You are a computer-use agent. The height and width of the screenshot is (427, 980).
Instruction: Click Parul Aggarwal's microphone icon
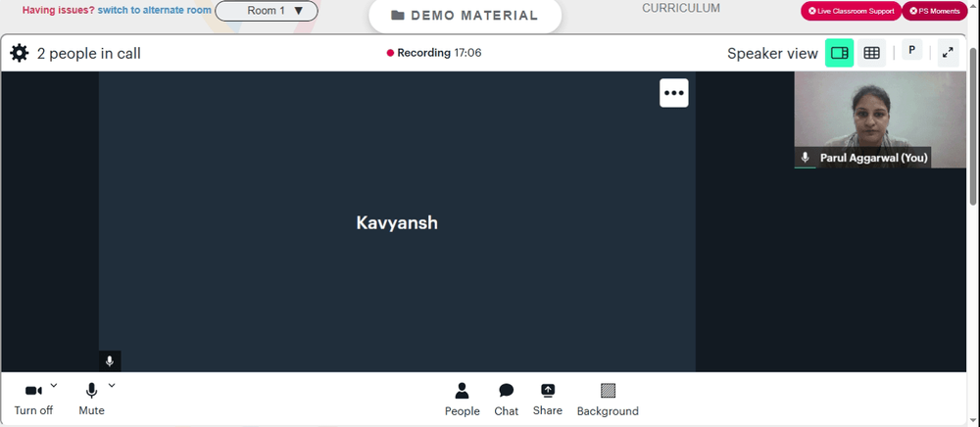[806, 158]
